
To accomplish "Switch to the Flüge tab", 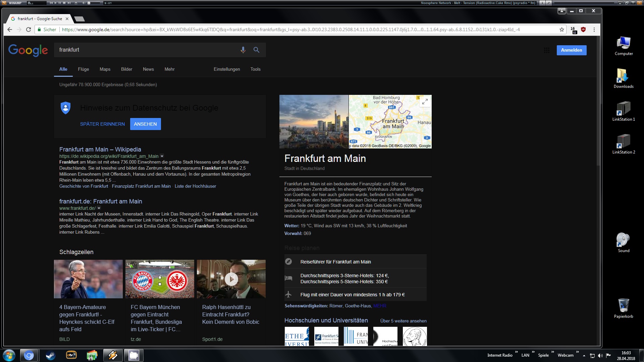I will pos(84,69).
